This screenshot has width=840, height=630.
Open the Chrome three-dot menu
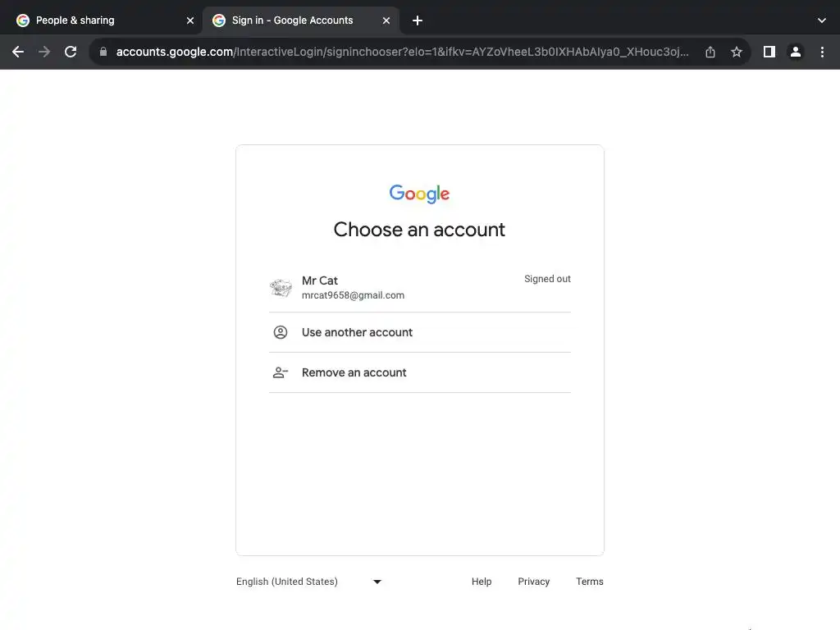click(822, 52)
